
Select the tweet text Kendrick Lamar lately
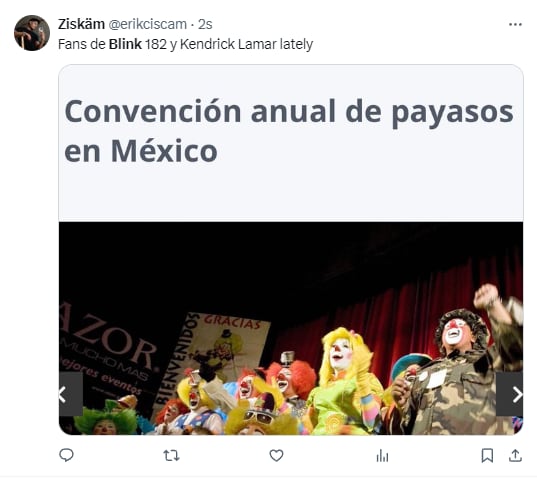click(x=246, y=45)
